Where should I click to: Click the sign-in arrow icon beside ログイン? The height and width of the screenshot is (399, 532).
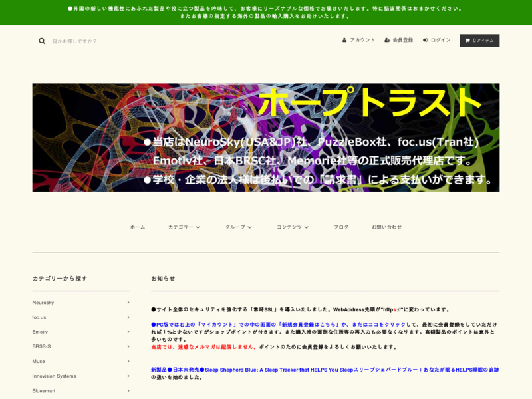pos(425,40)
